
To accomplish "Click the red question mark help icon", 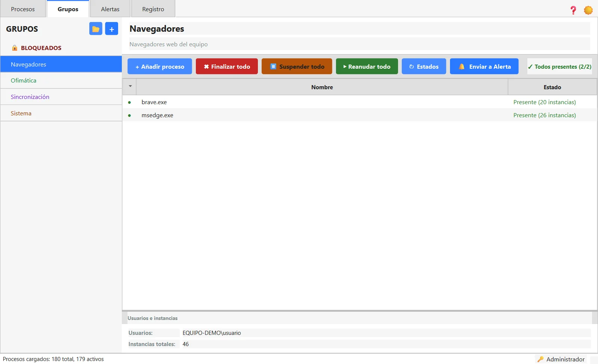I will click(573, 10).
